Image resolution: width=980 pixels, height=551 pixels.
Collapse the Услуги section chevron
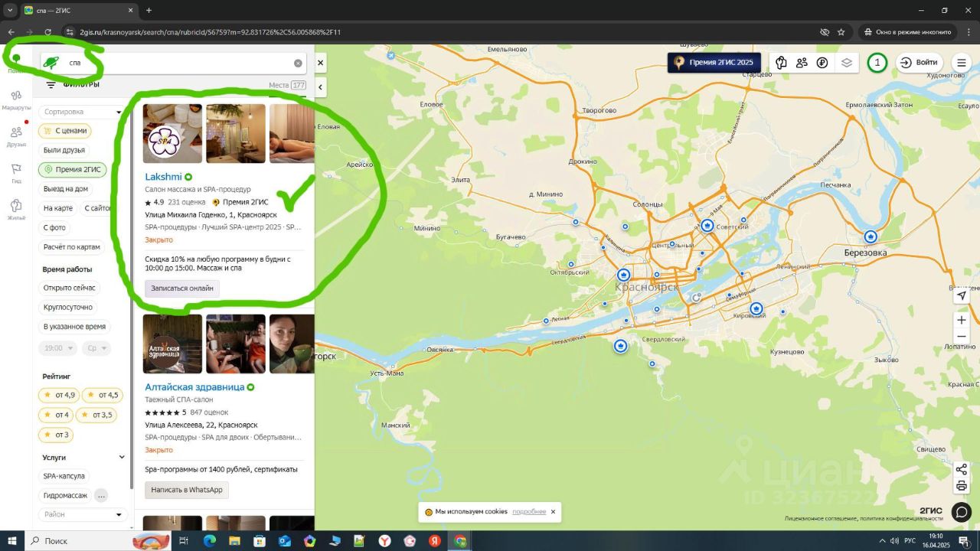[122, 458]
